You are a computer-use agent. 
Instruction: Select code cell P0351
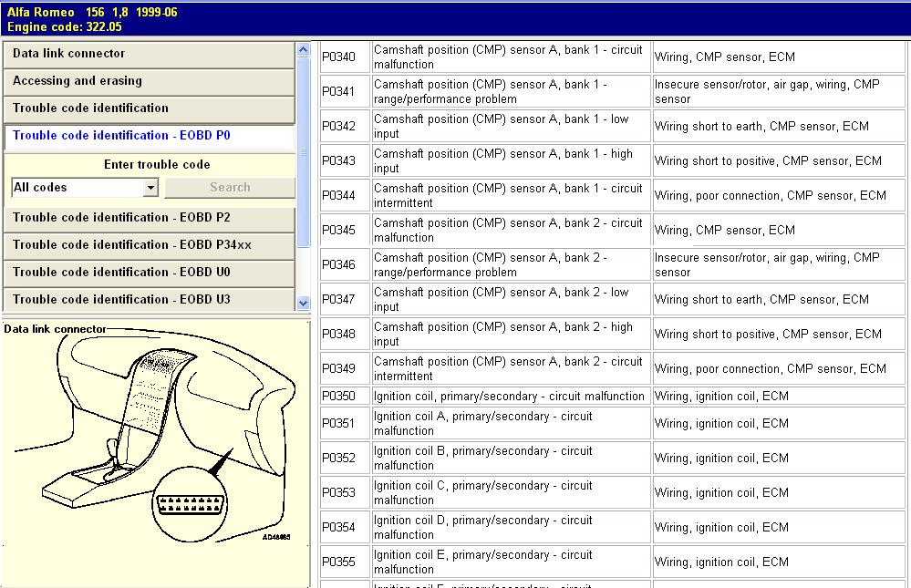[345, 424]
